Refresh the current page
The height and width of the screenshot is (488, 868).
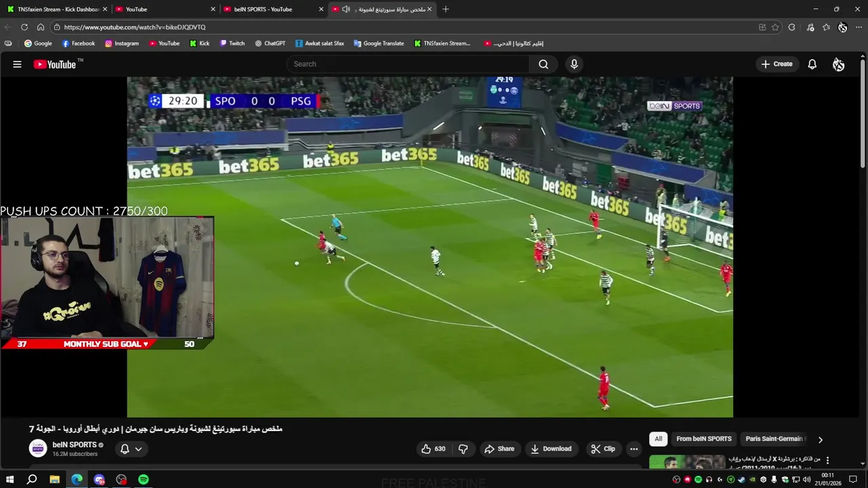tap(24, 27)
